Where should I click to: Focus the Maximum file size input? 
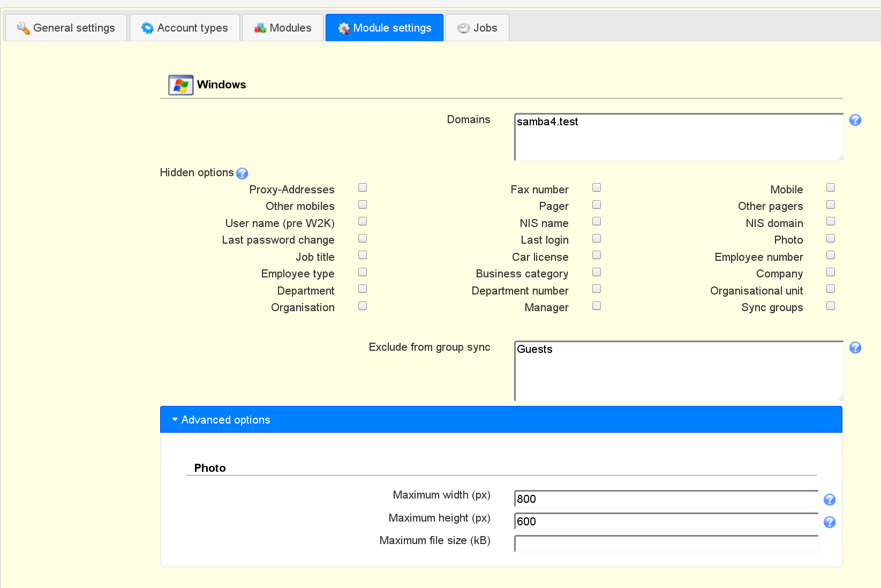click(666, 544)
